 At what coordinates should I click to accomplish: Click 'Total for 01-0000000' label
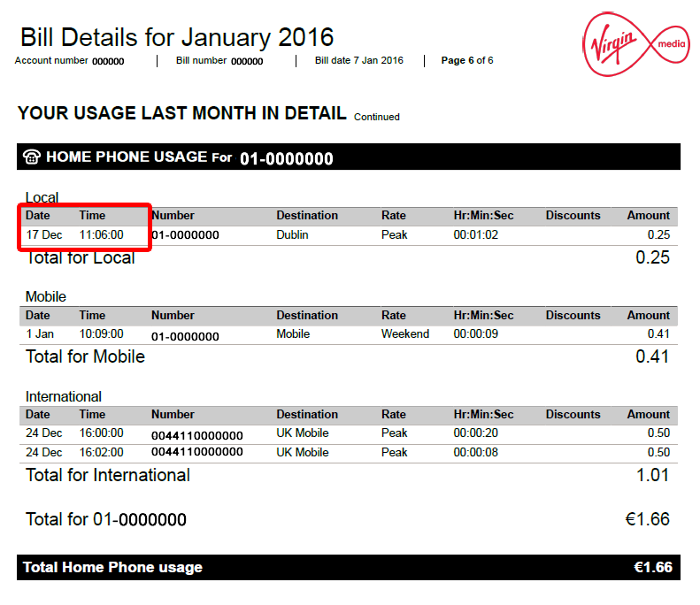click(106, 520)
